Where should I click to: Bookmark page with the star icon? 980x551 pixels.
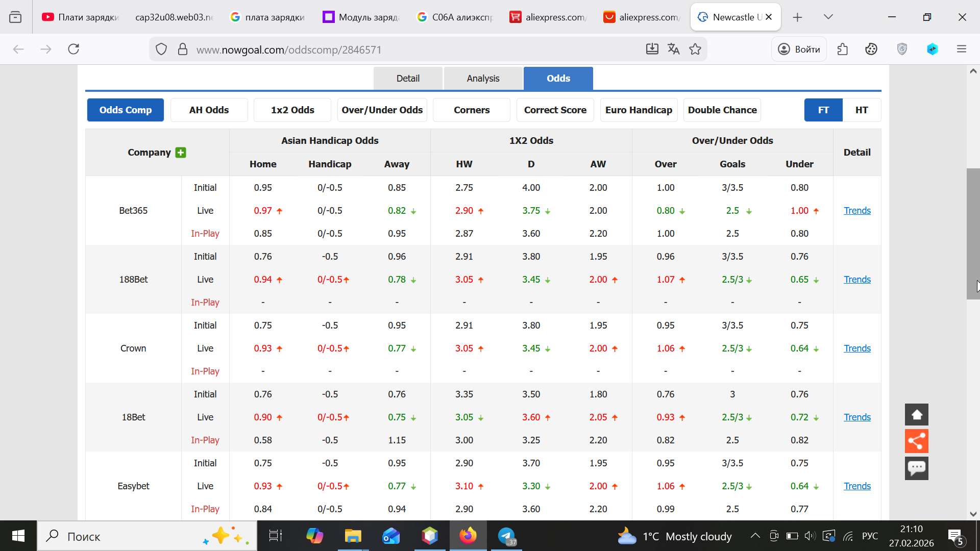(695, 49)
